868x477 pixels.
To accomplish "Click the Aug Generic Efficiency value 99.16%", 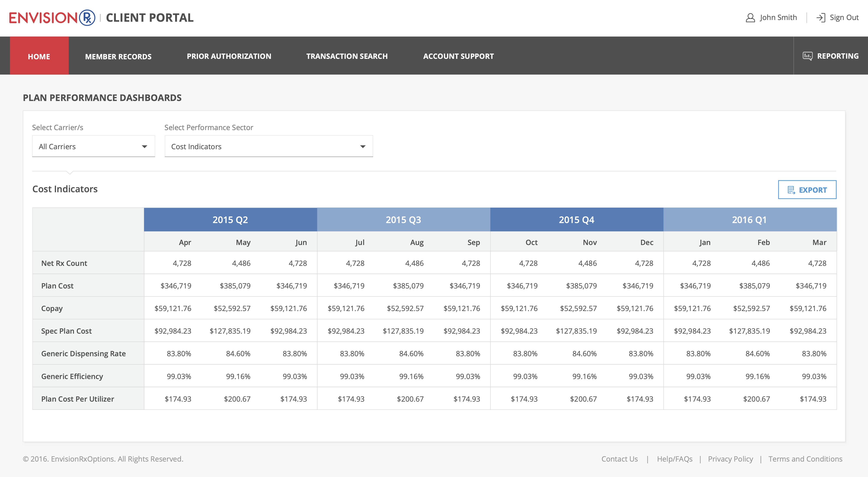I will 411,376.
